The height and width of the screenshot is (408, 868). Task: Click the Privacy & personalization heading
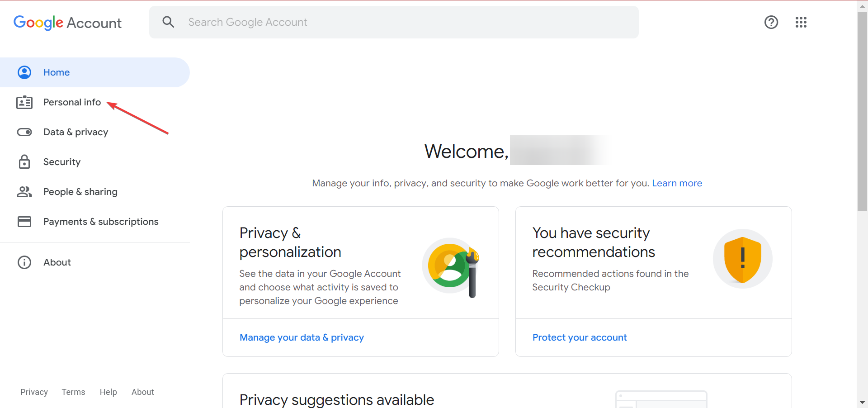(290, 242)
